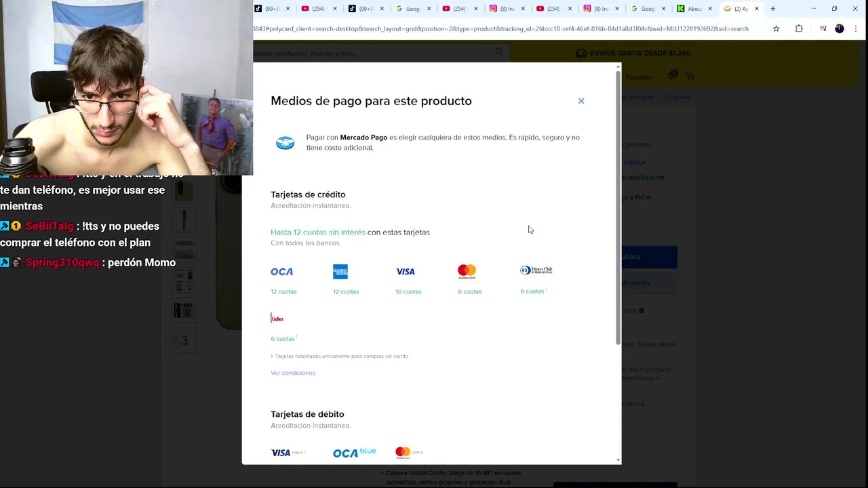Click "10 cuotas" under Visa

(x=408, y=291)
